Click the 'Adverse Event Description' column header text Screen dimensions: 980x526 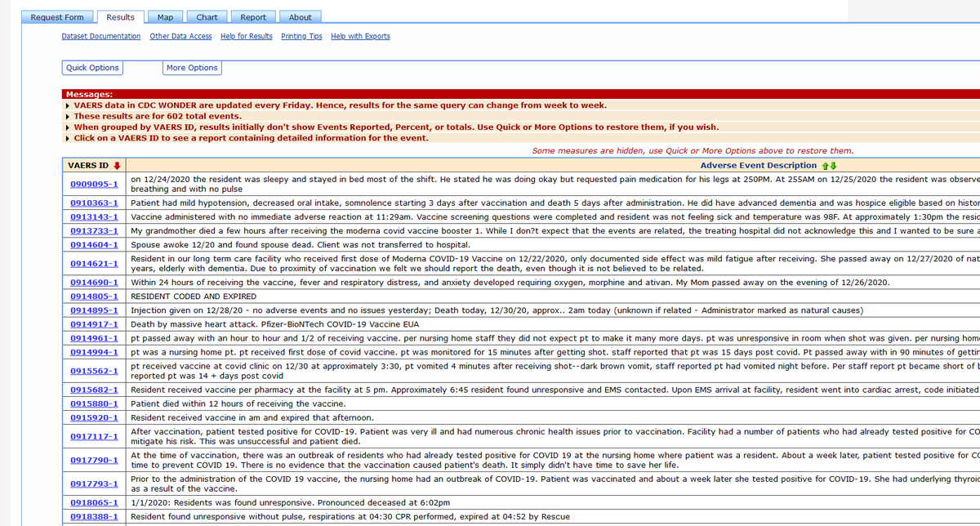pyautogui.click(x=759, y=165)
